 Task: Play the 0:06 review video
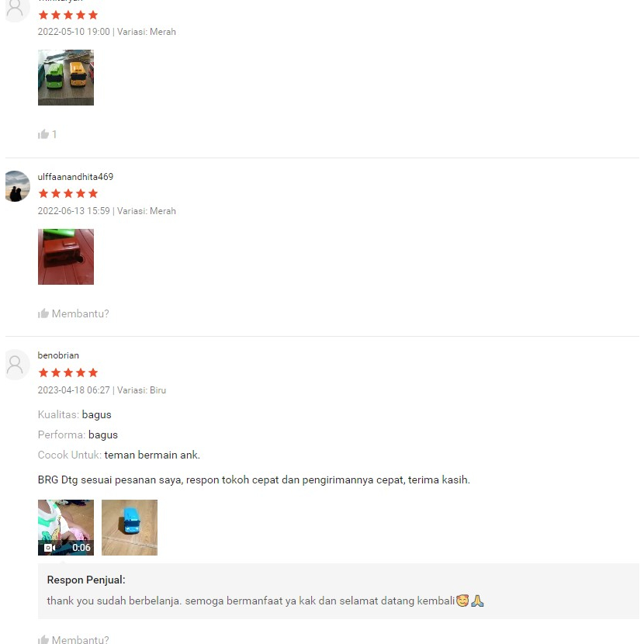(x=66, y=528)
